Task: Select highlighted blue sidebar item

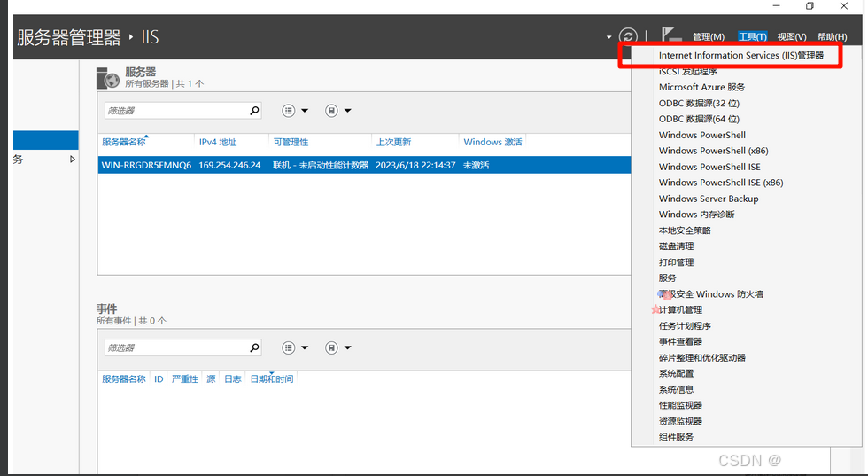Action: (x=45, y=140)
